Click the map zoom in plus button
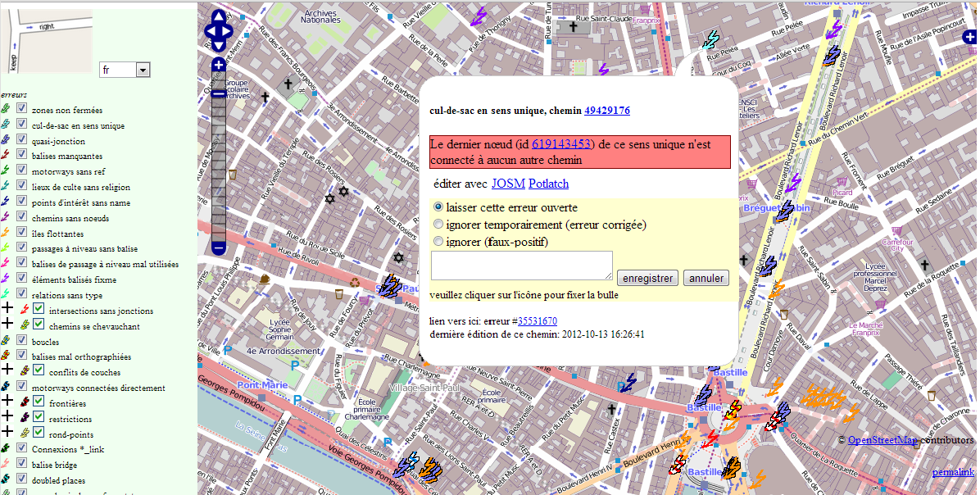Viewport: 980px width, 495px height. click(x=219, y=65)
